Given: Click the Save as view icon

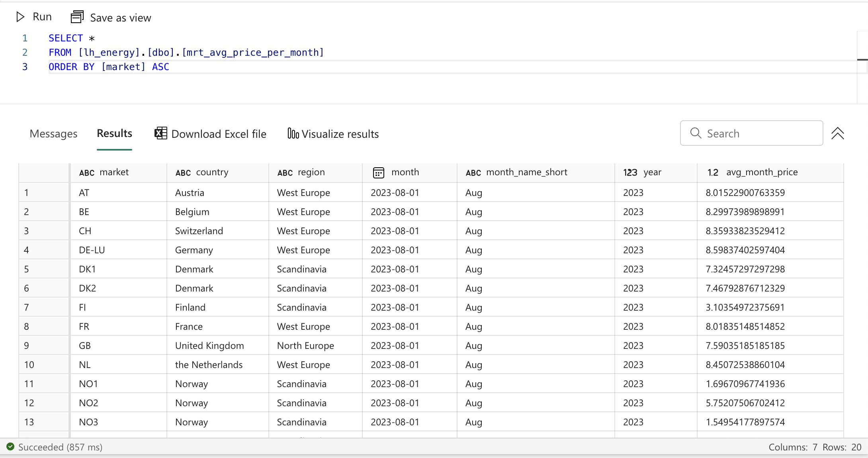Looking at the screenshot, I should pos(77,17).
